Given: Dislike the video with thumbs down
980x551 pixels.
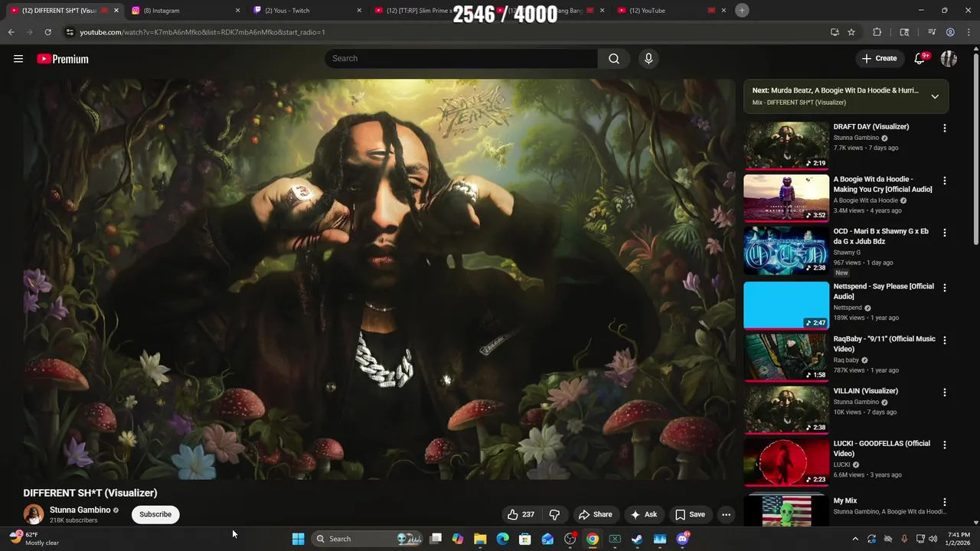Looking at the screenshot, I should (555, 514).
